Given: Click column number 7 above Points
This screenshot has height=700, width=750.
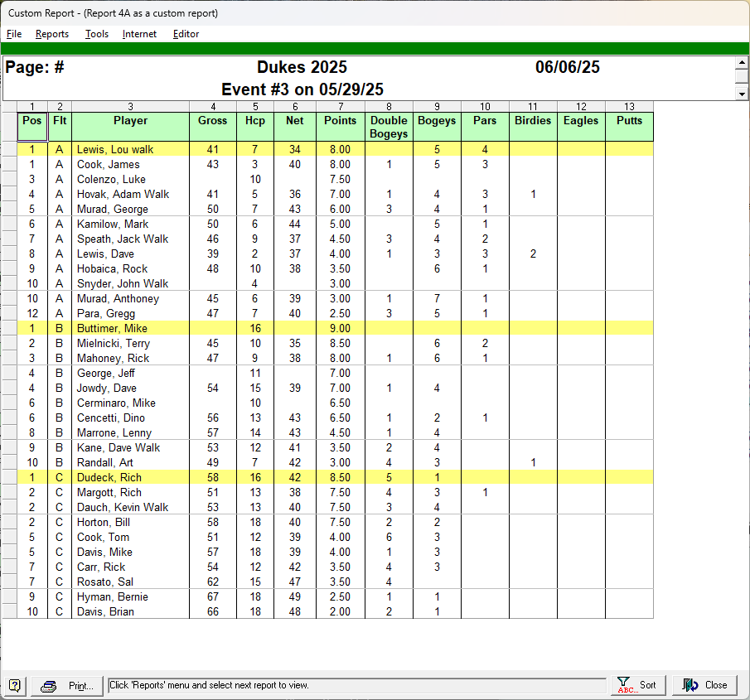Looking at the screenshot, I should 341,106.
